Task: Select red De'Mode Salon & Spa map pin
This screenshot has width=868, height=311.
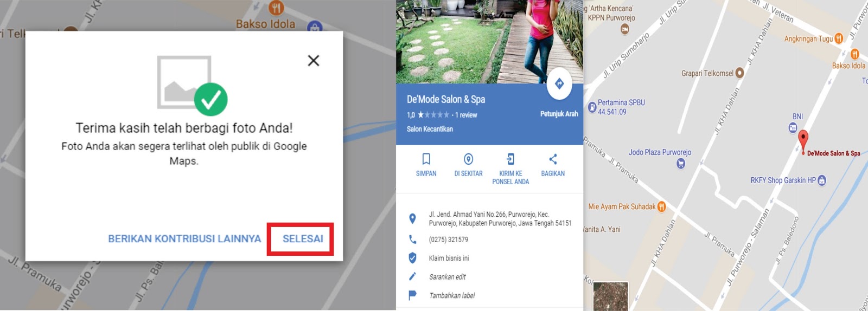Action: tap(803, 141)
